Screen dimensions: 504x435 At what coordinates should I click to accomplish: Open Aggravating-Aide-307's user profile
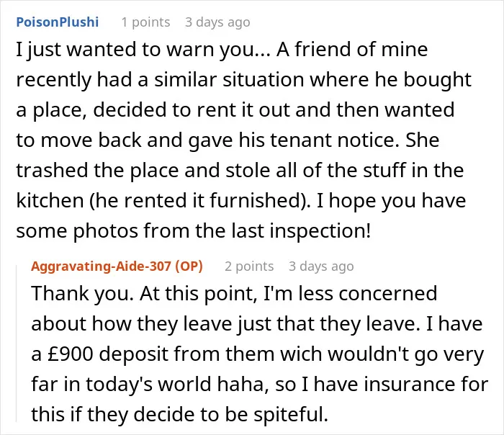coord(101,266)
